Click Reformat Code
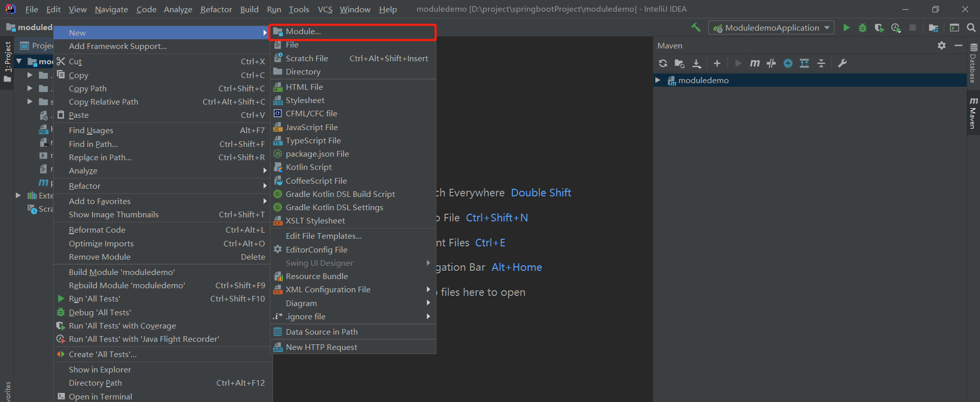Image resolution: width=980 pixels, height=402 pixels. point(163,230)
